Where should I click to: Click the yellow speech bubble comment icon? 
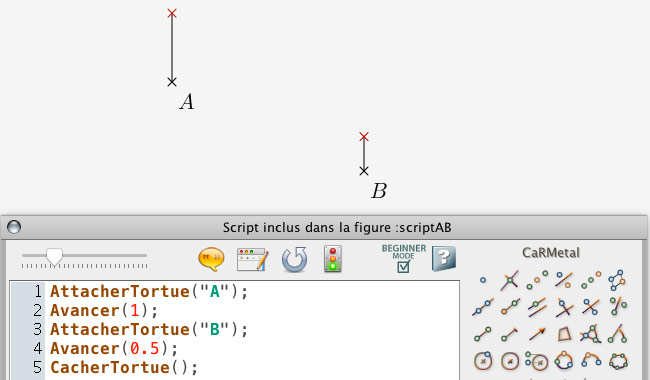(x=211, y=259)
